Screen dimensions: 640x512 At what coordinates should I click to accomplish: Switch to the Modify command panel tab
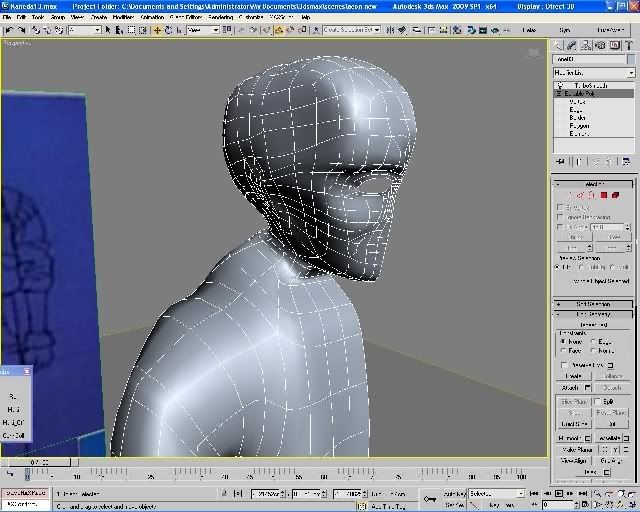(x=574, y=45)
